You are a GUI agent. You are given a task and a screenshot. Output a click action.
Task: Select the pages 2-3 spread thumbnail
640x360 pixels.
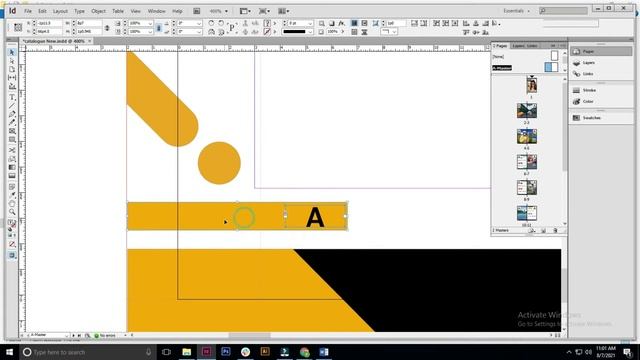[x=527, y=111]
